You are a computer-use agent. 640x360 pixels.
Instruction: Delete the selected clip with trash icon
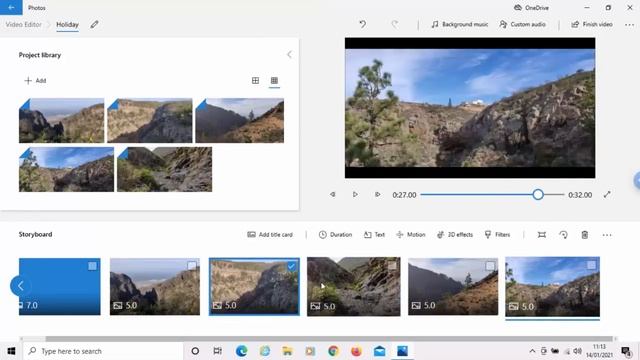coord(584,235)
